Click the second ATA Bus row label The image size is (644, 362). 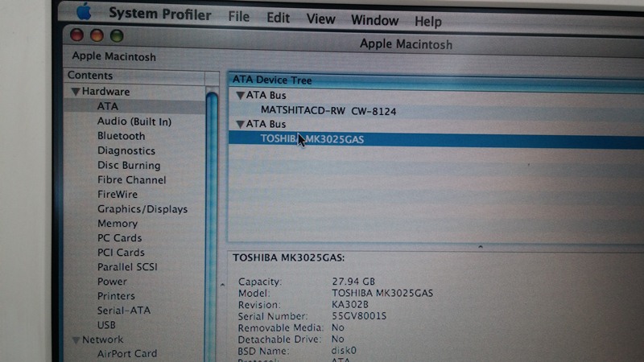[x=266, y=124]
